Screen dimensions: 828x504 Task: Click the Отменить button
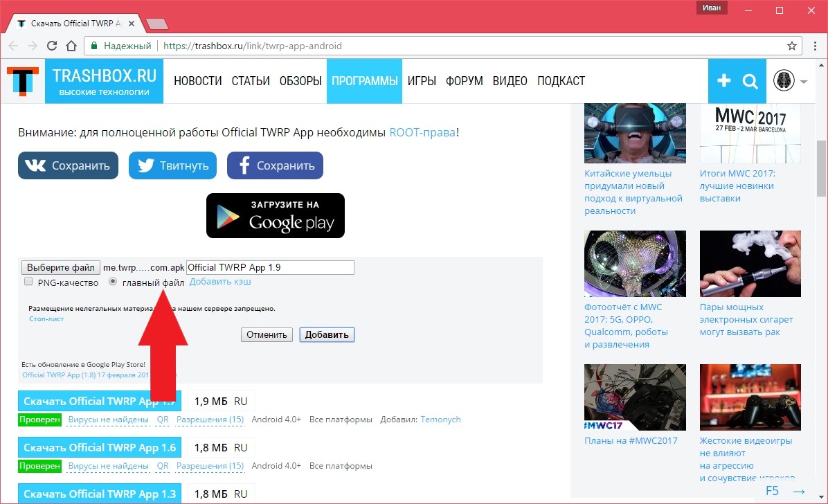[x=267, y=334]
